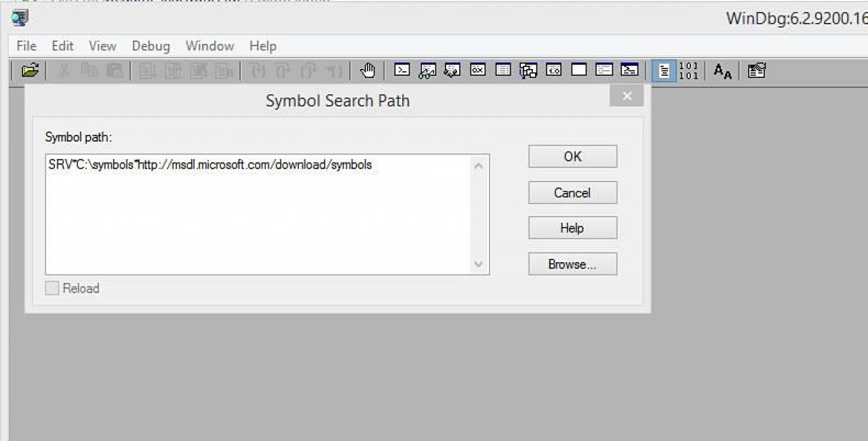The image size is (868, 441).
Task: Open the Debug menu
Action: tap(151, 46)
